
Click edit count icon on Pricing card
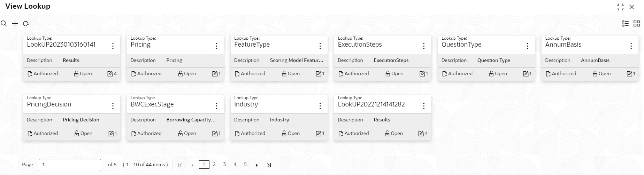tap(215, 73)
